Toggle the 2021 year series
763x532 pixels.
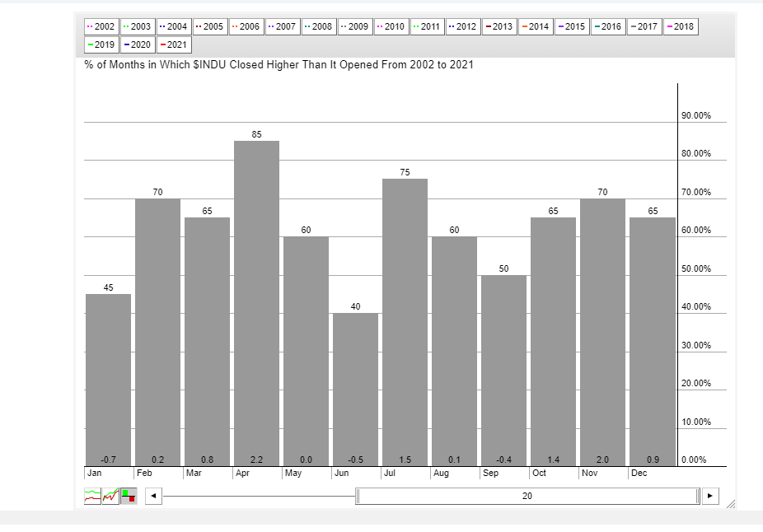pyautogui.click(x=174, y=44)
